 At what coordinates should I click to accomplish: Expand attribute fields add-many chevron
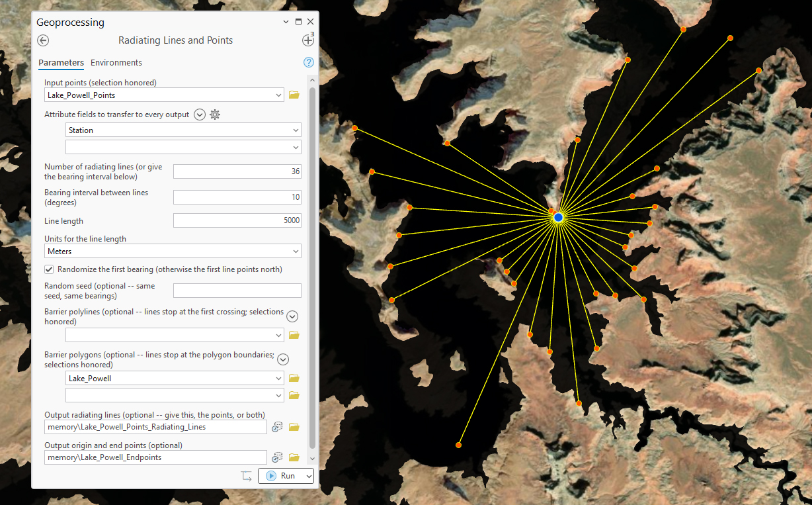tap(200, 115)
